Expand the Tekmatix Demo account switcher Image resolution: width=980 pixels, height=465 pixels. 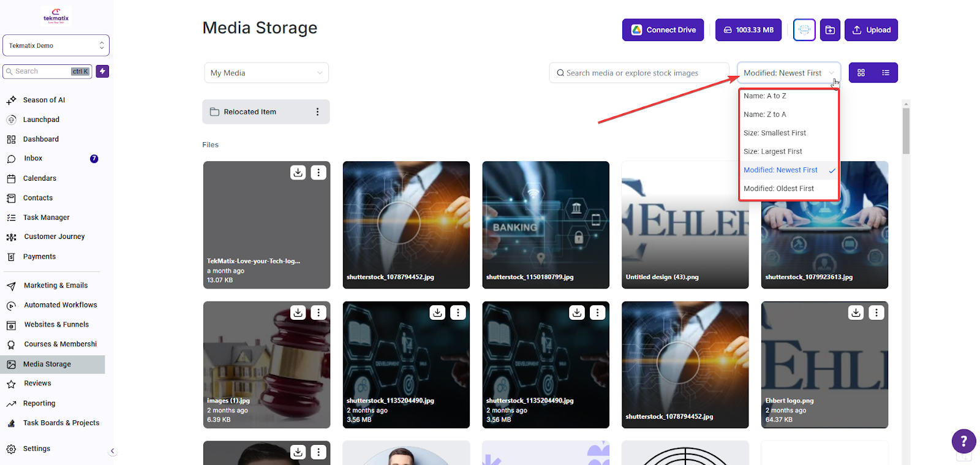pos(56,45)
